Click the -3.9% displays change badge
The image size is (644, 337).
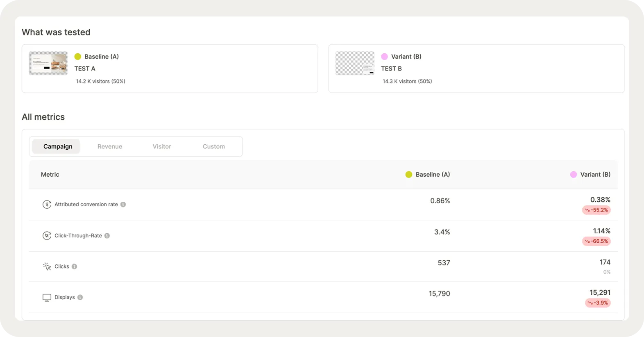598,303
